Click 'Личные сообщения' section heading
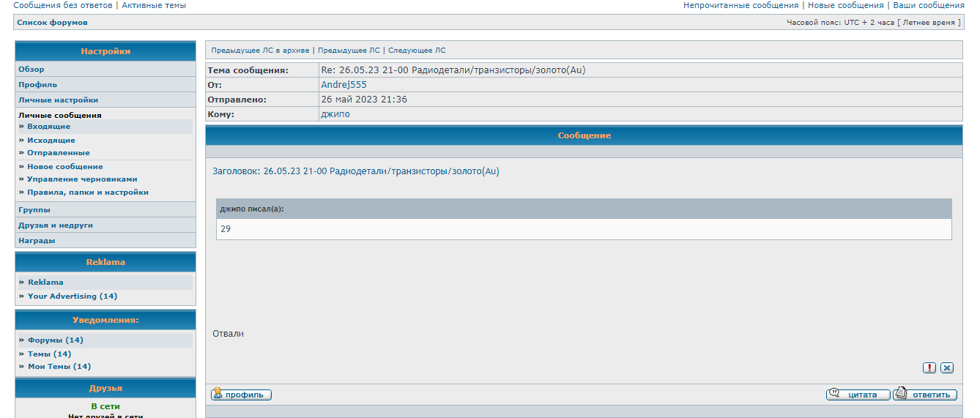980x418 pixels. (60, 115)
